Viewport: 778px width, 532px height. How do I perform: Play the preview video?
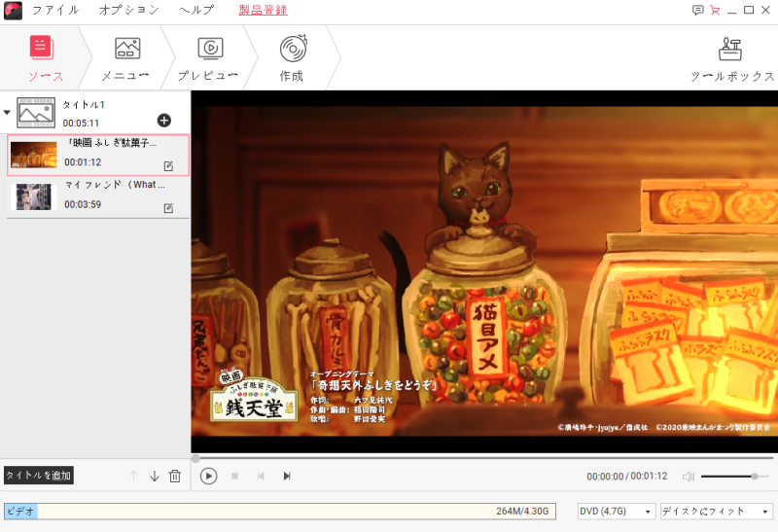coord(208,477)
